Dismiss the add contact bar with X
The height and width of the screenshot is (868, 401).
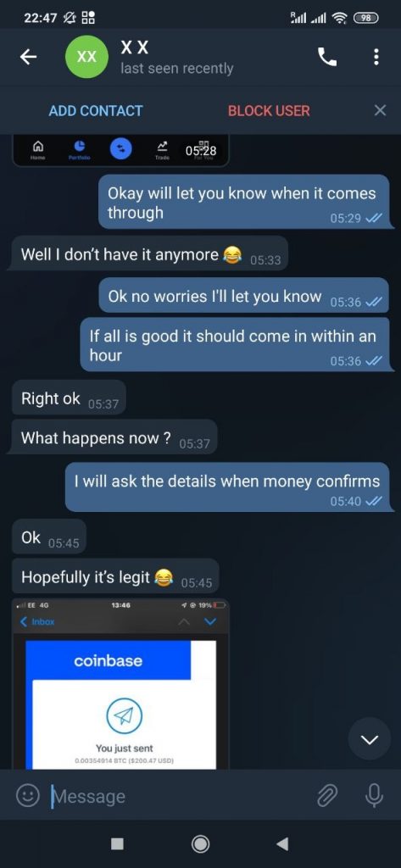[380, 110]
